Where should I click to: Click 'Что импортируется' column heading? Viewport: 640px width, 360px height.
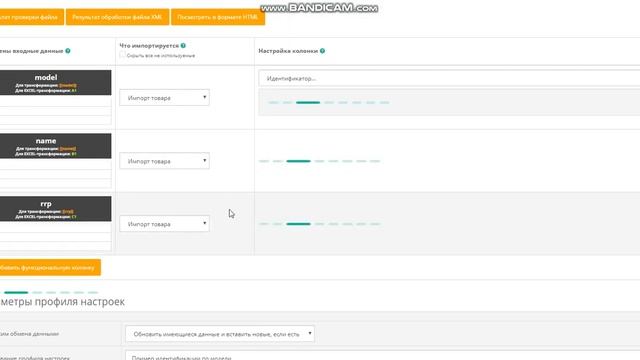pos(149,46)
